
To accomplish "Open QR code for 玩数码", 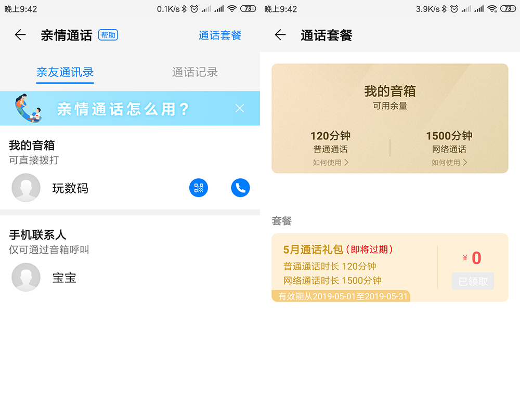I will tap(198, 188).
